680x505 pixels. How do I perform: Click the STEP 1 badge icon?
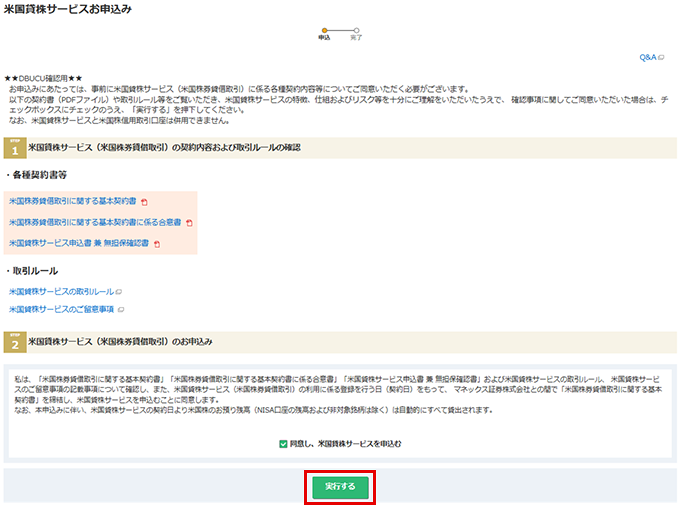coord(15,148)
